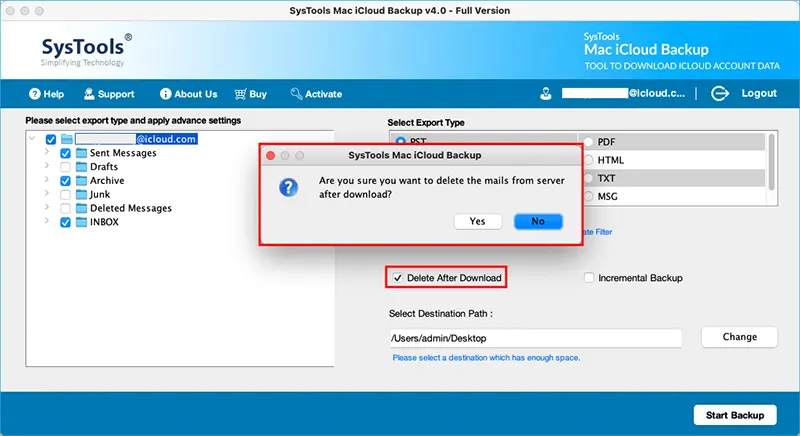Enable the Incremental Backup checkbox
This screenshot has height=436, width=800.
(589, 277)
